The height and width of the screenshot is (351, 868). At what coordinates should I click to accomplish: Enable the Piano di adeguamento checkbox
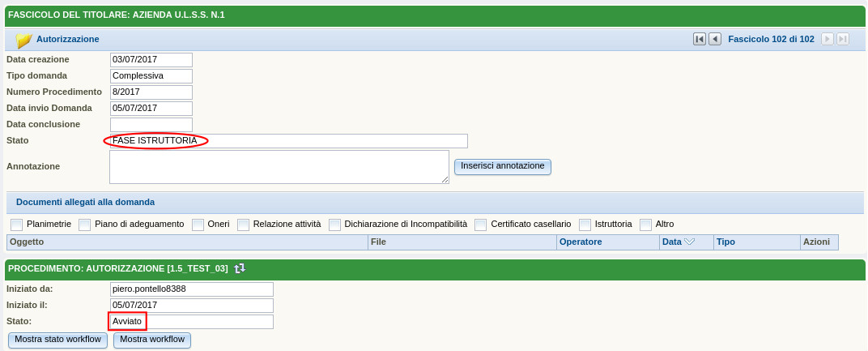pyautogui.click(x=84, y=225)
